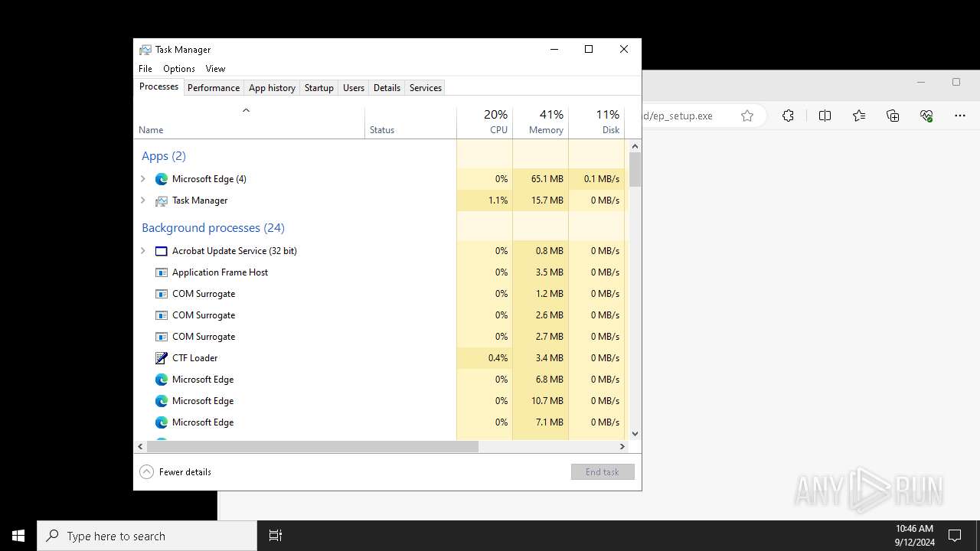Click the 3.5 MB memory value
Image resolution: width=980 pixels, height=551 pixels.
pos(549,272)
